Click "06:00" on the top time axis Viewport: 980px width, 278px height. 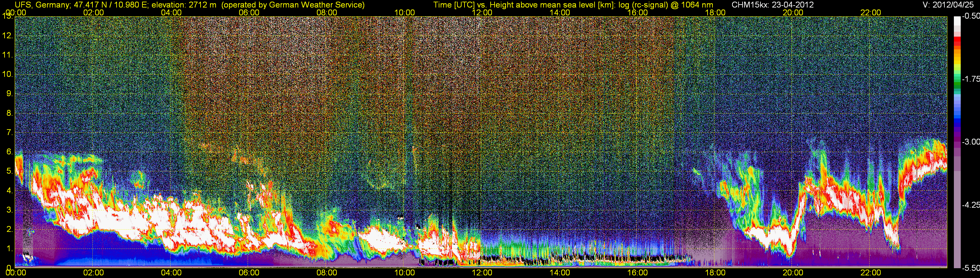tap(249, 12)
